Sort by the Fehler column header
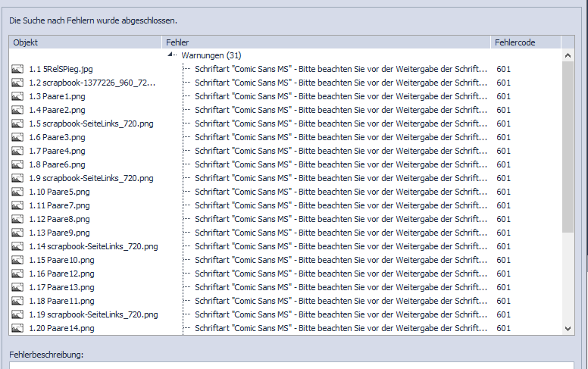The height and width of the screenshot is (369, 588). (326, 42)
